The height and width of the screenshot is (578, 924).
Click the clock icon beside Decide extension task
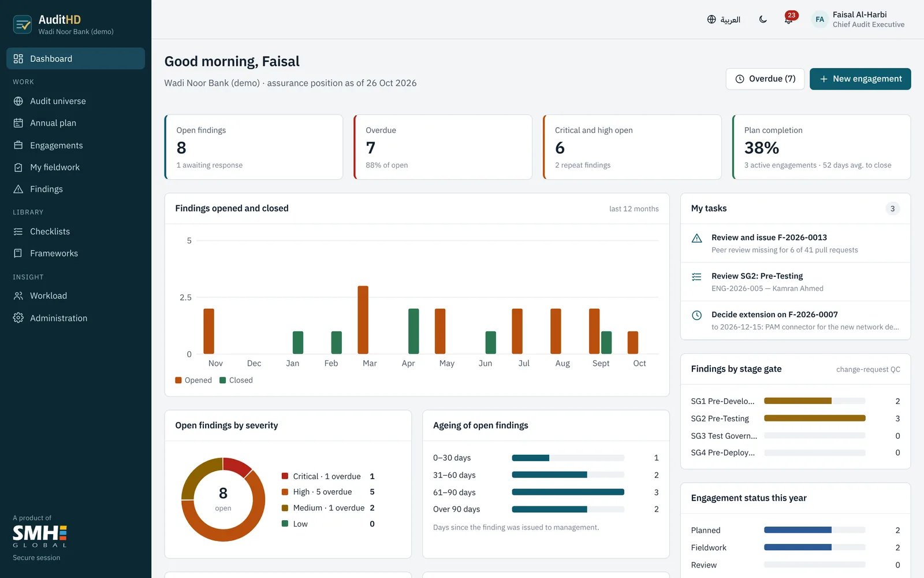[x=697, y=315]
